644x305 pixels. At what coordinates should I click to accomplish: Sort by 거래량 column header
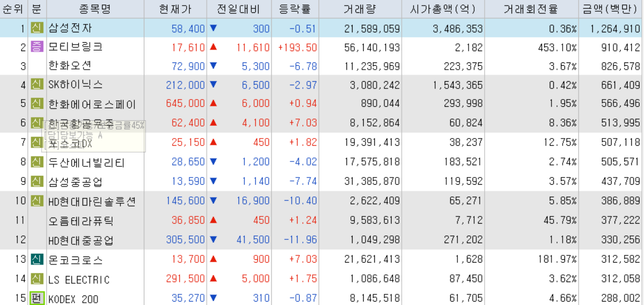click(x=360, y=9)
